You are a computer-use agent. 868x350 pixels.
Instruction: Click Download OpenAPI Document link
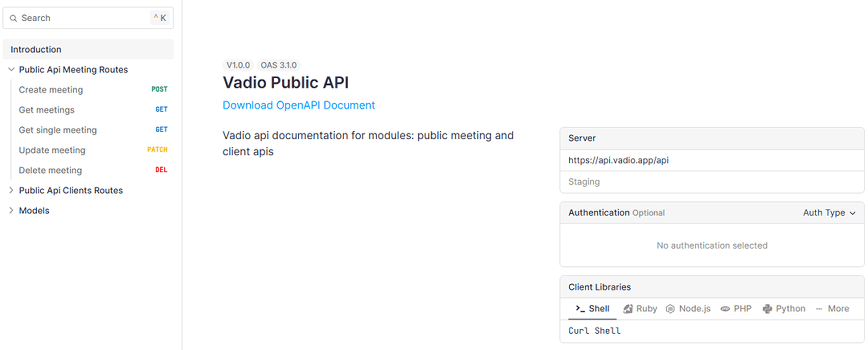click(x=298, y=105)
